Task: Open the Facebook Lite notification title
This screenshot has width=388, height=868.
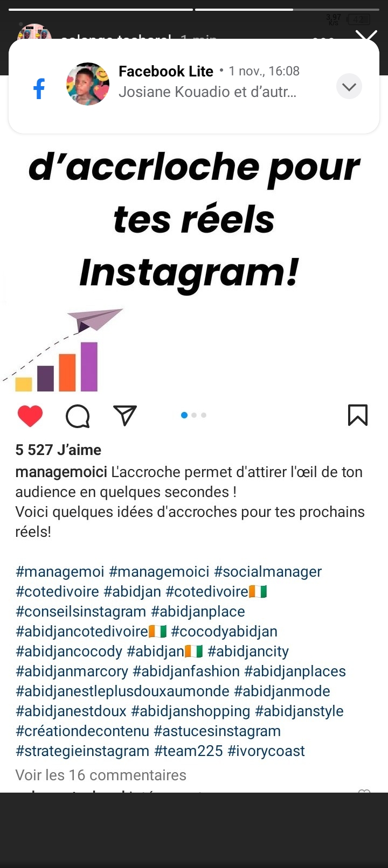Action: click(166, 71)
